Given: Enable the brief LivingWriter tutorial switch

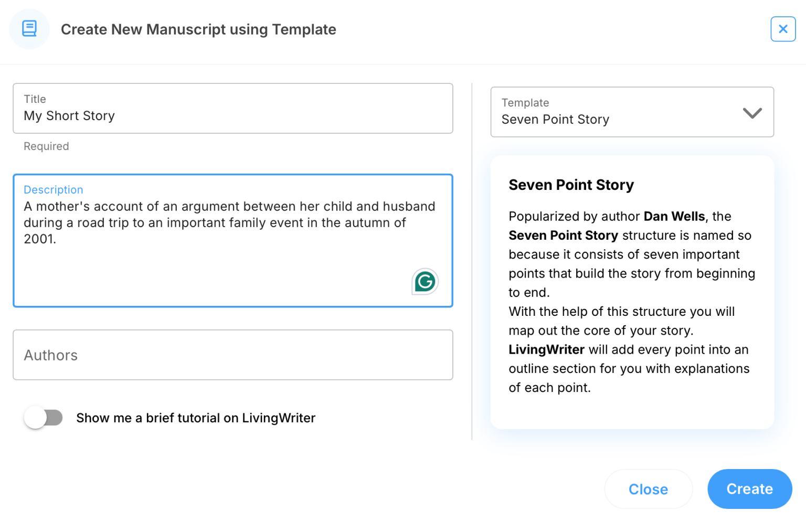Looking at the screenshot, I should coord(44,418).
